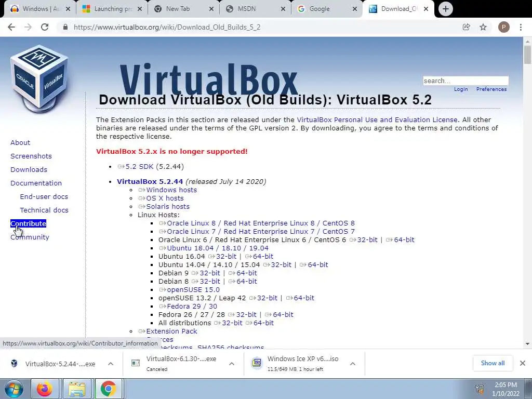Open the Chrome profile avatar P
The height and width of the screenshot is (399, 532).
503,27
